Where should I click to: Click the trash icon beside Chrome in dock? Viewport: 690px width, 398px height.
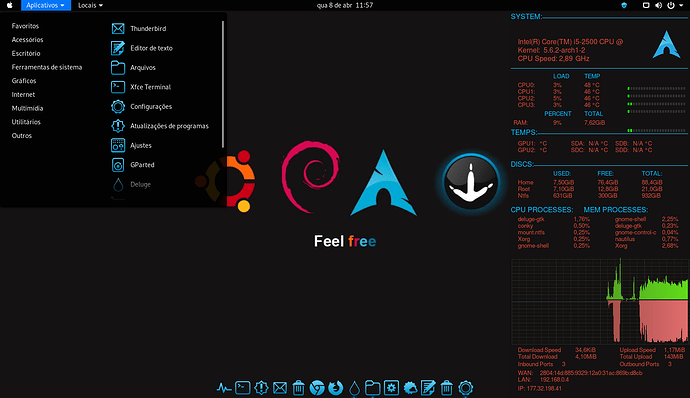pyautogui.click(x=298, y=388)
